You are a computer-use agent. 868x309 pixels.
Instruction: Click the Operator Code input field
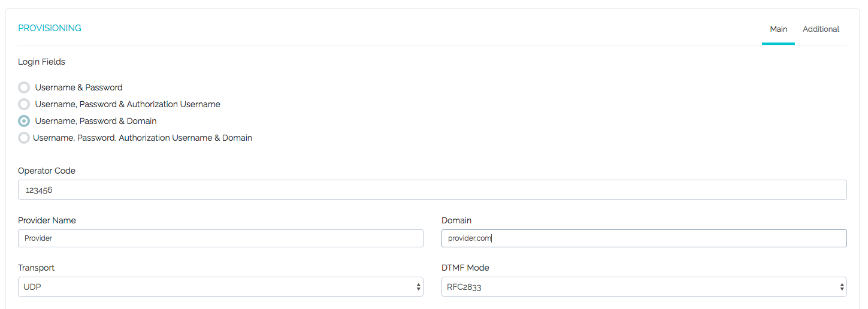coord(432,190)
